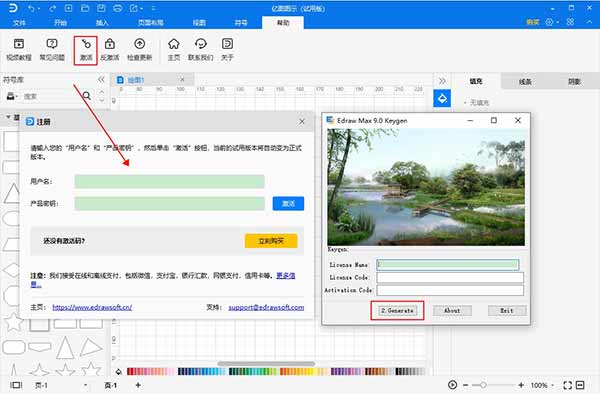Open the 文件 menu tab
This screenshot has height=394, width=600.
pos(19,23)
